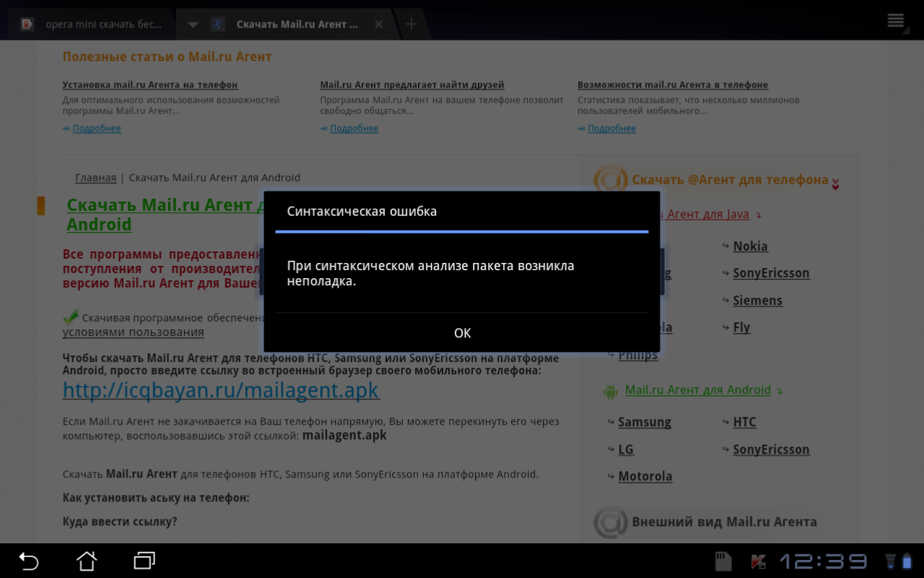This screenshot has width=924, height=578.
Task: Choose Samsung in the Android list
Action: [645, 422]
